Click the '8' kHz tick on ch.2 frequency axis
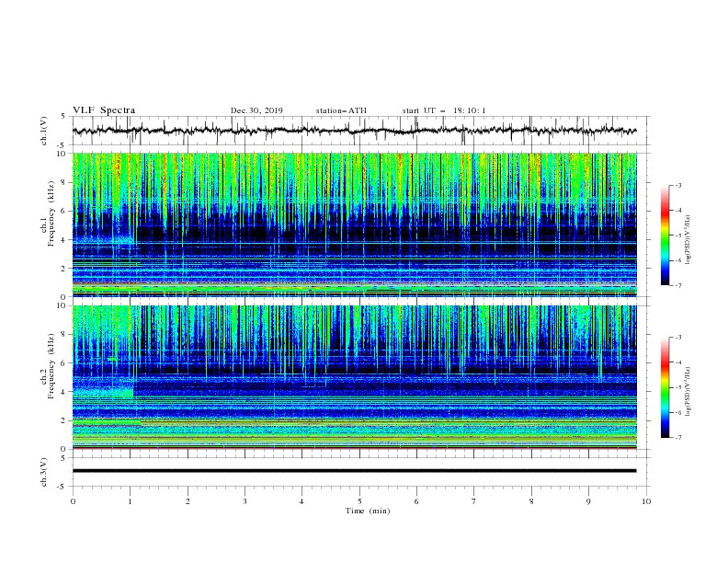Image resolution: width=728 pixels, height=563 pixels. (63, 335)
